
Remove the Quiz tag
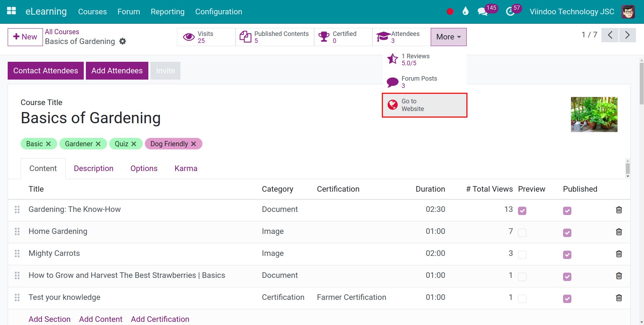134,144
